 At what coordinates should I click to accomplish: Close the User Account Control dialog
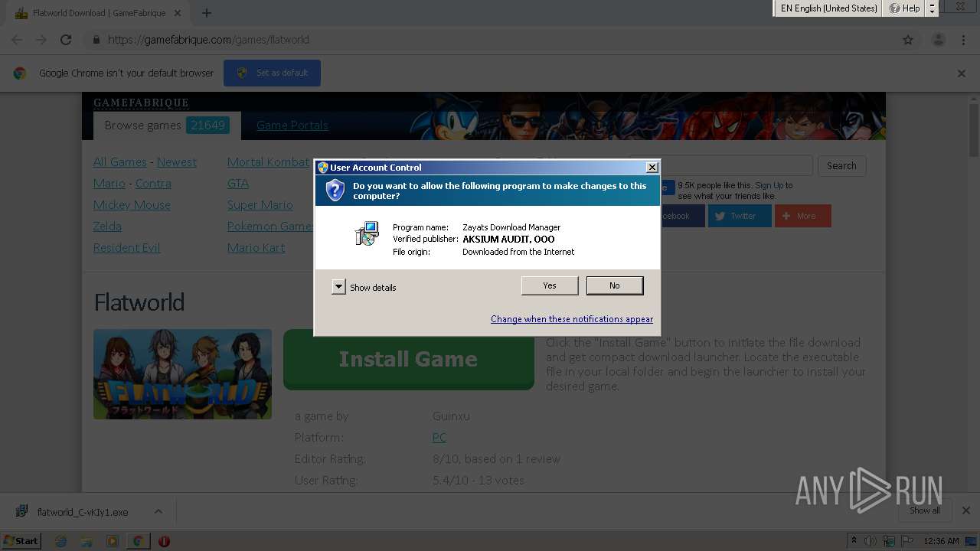click(652, 168)
